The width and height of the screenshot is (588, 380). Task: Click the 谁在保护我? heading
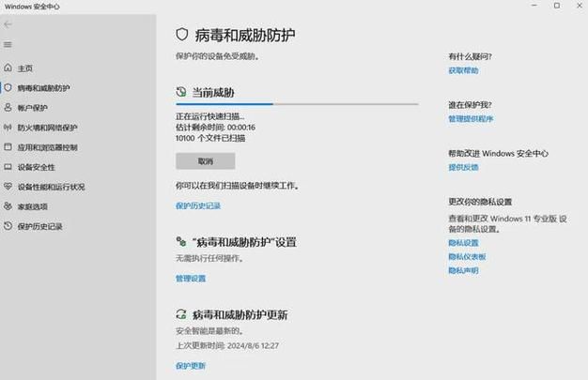[470, 105]
